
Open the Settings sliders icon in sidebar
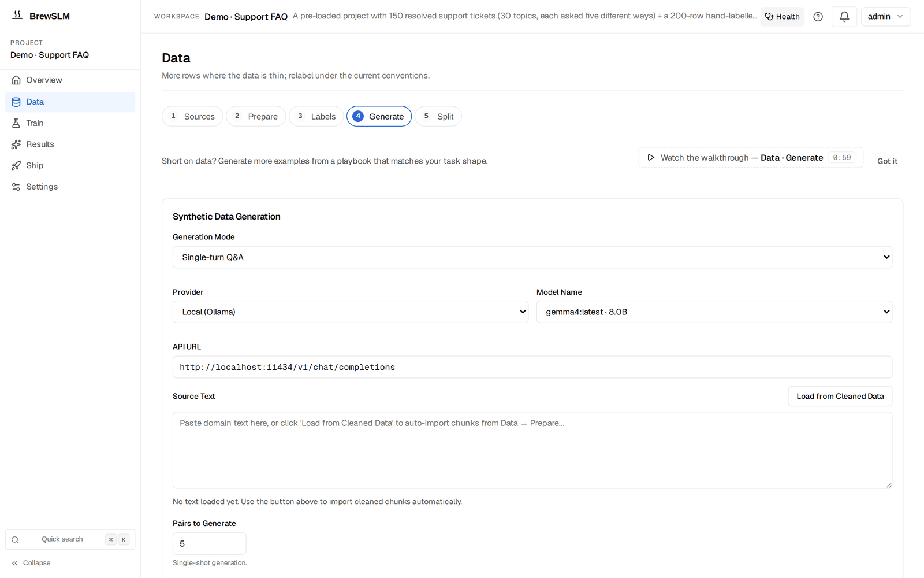(x=16, y=187)
